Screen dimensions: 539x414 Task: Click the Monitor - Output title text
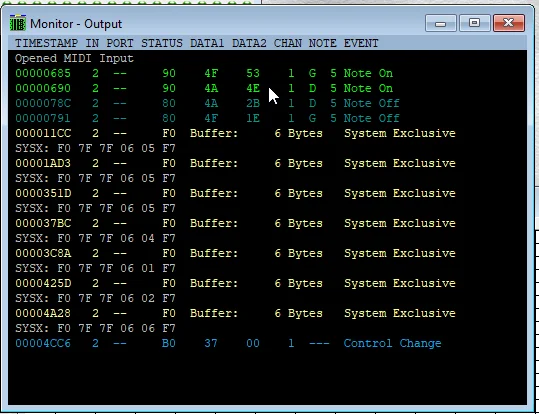tap(76, 24)
